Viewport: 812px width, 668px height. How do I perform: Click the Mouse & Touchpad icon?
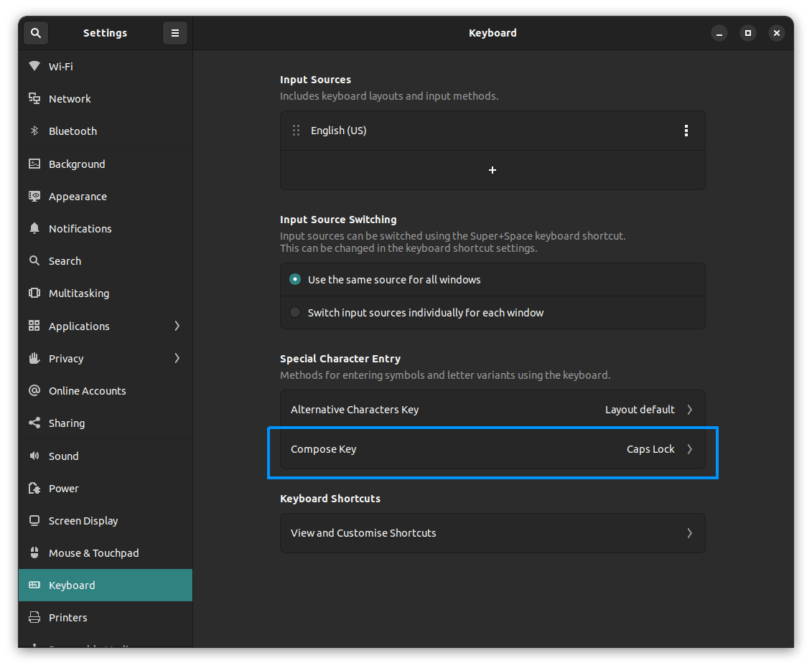tap(34, 553)
